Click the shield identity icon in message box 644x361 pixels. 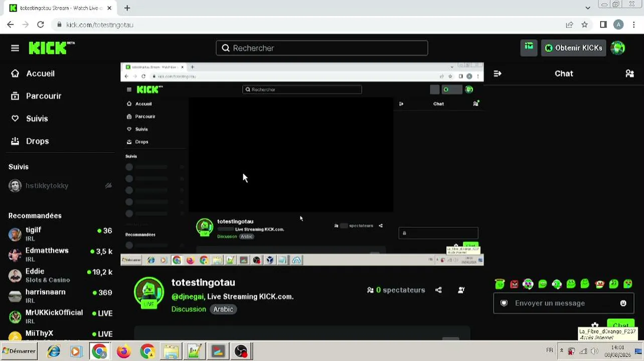[504, 303]
